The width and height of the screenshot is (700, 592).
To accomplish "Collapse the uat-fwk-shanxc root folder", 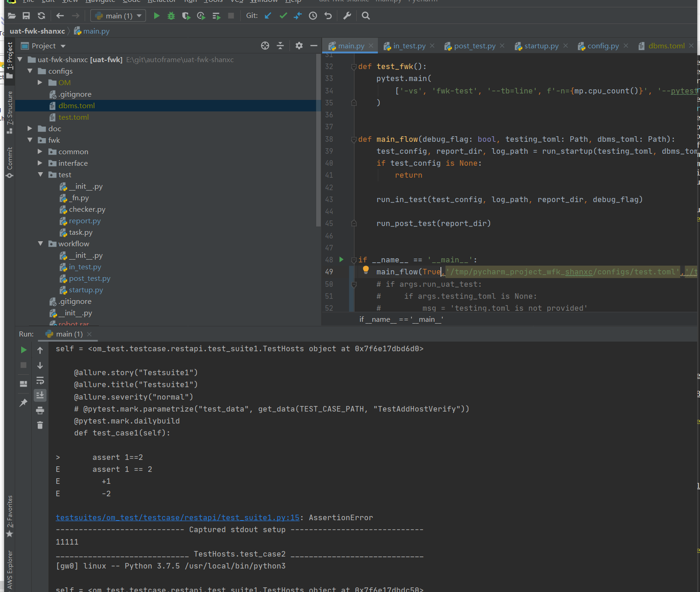I will pos(20,59).
